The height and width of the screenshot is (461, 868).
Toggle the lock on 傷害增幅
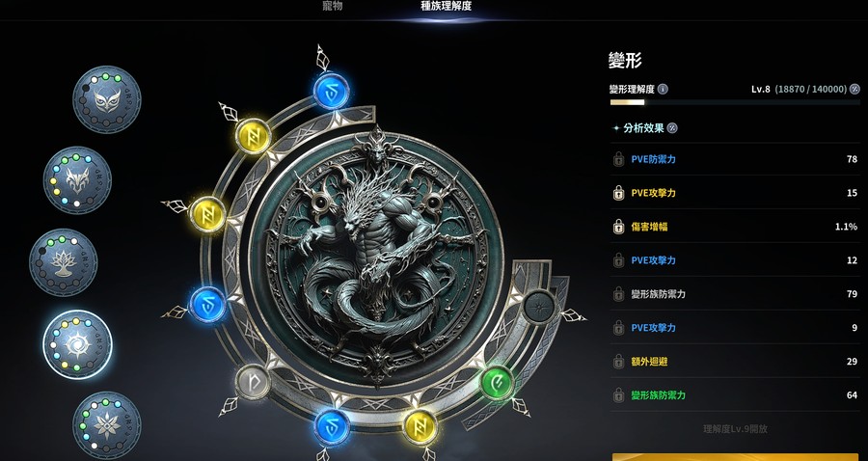(x=618, y=227)
